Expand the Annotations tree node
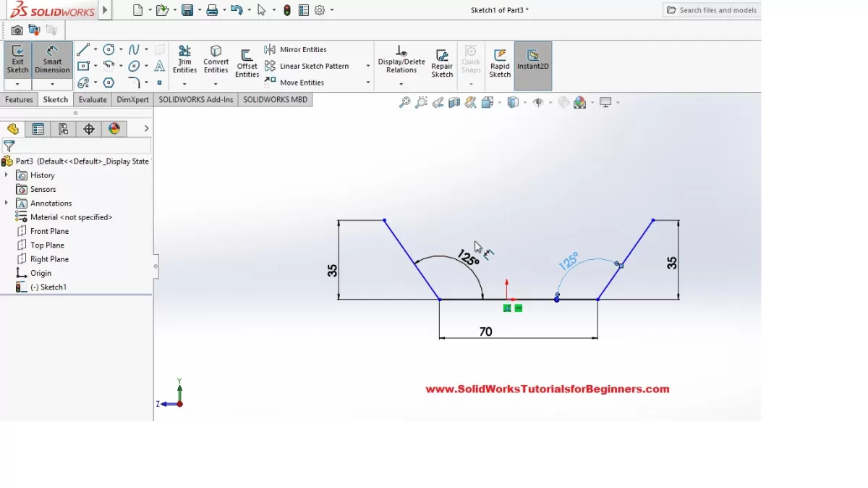This screenshot has width=868, height=488. point(6,203)
